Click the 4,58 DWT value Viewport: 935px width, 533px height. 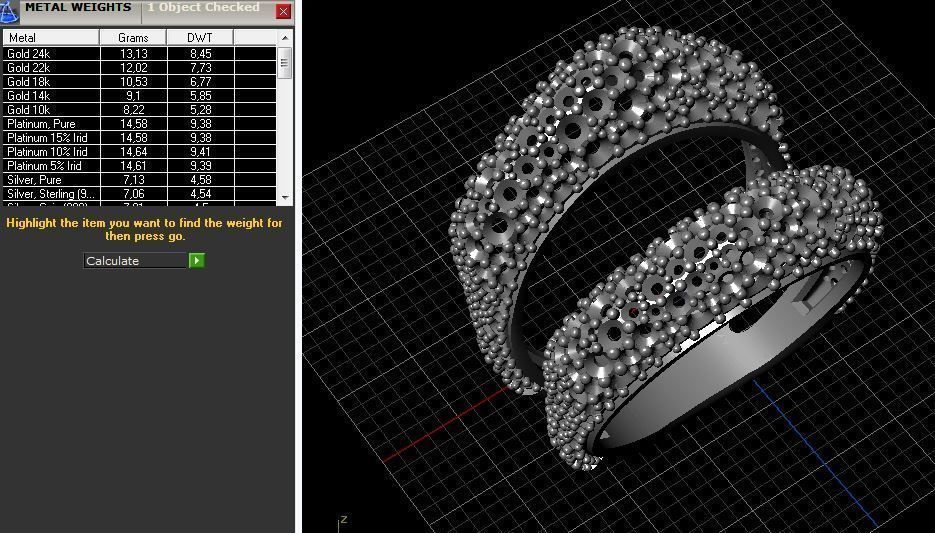(200, 179)
